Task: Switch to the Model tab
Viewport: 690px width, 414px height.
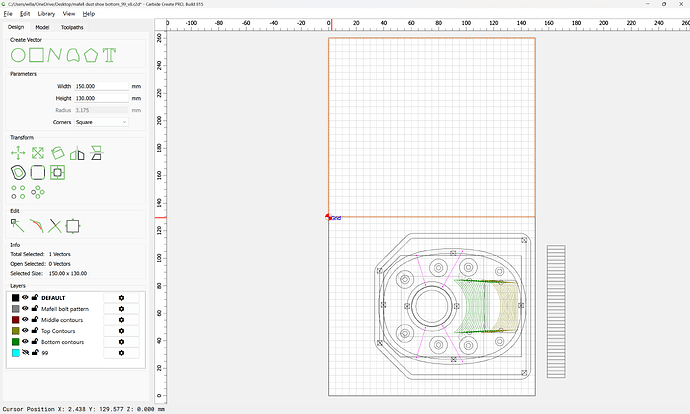Action: point(42,27)
